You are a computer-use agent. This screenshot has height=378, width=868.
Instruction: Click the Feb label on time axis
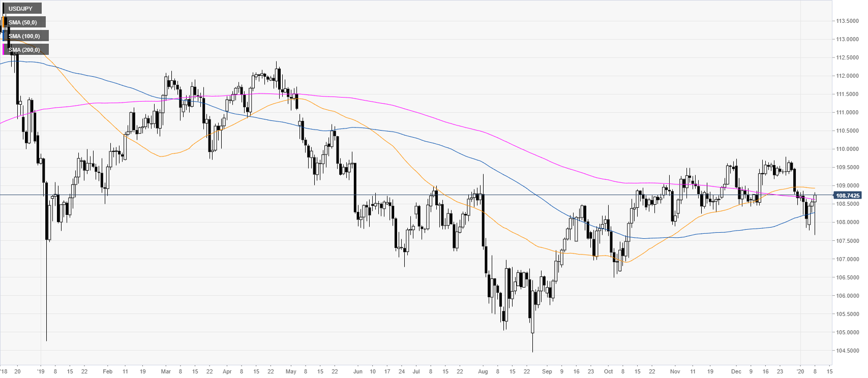click(107, 371)
